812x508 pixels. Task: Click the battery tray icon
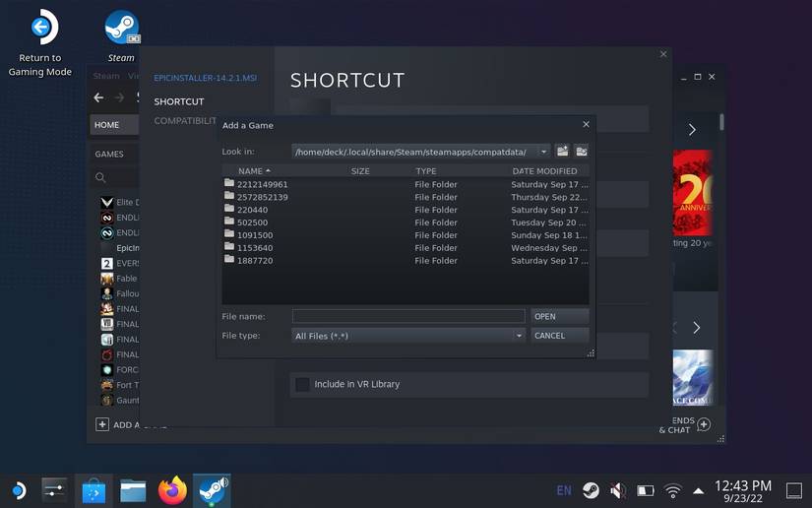[646, 490]
